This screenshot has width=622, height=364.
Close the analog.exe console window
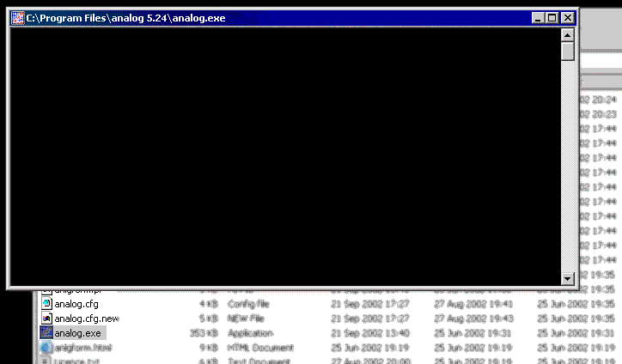(x=566, y=17)
